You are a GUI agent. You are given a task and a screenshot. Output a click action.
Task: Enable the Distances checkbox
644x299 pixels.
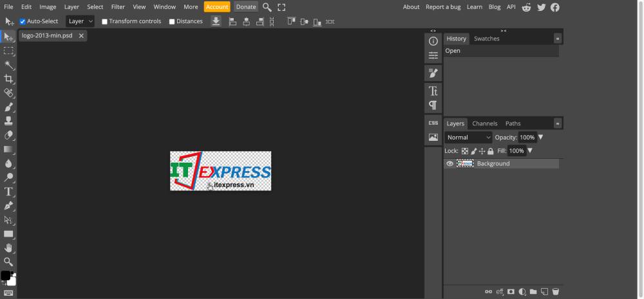point(172,21)
